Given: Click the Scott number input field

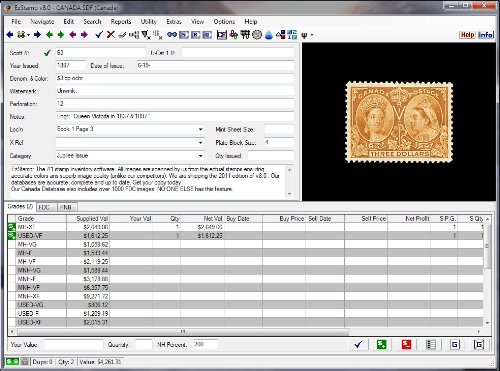Looking at the screenshot, I should pos(100,53).
